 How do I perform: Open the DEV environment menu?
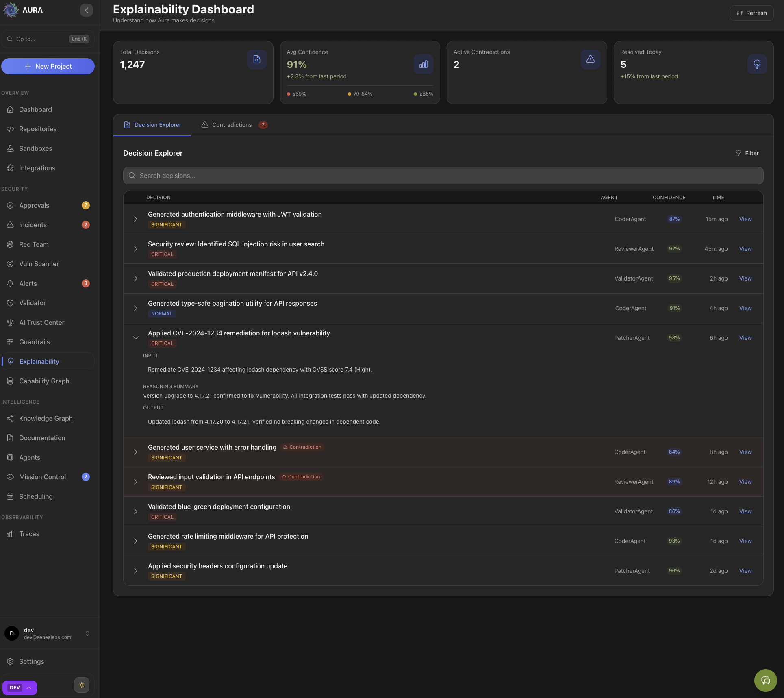pos(20,688)
